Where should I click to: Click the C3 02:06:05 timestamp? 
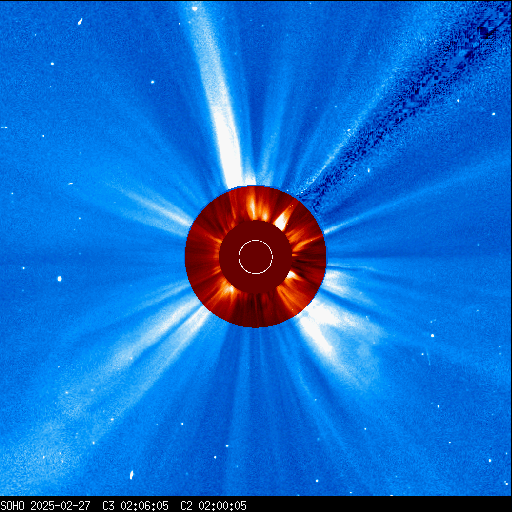[135, 506]
